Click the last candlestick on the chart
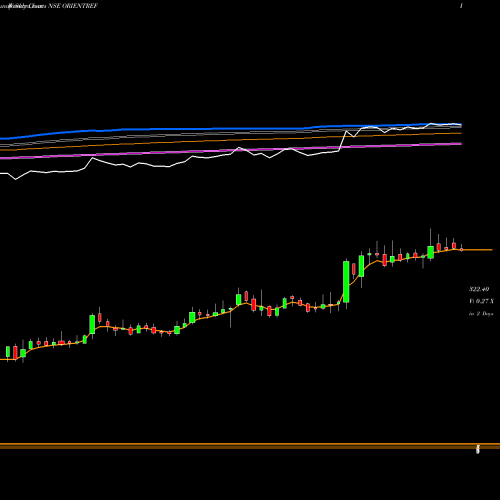This screenshot has width=500, height=500. coord(461,248)
